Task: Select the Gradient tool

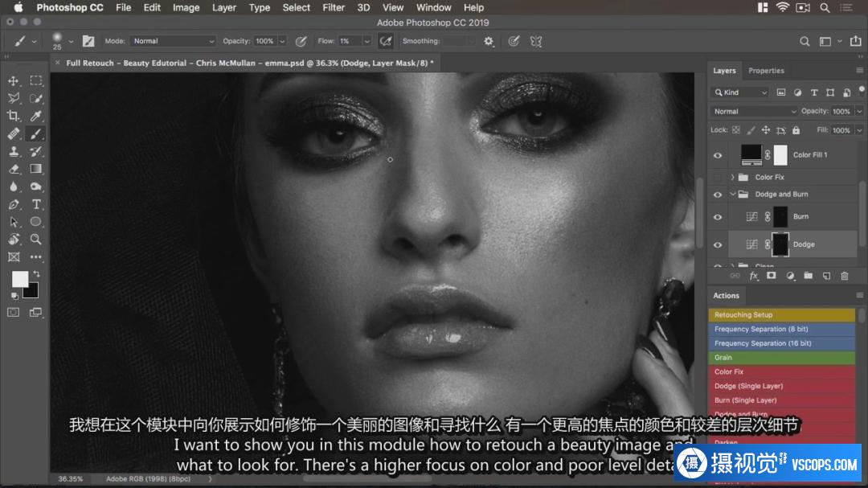Action: pyautogui.click(x=36, y=169)
